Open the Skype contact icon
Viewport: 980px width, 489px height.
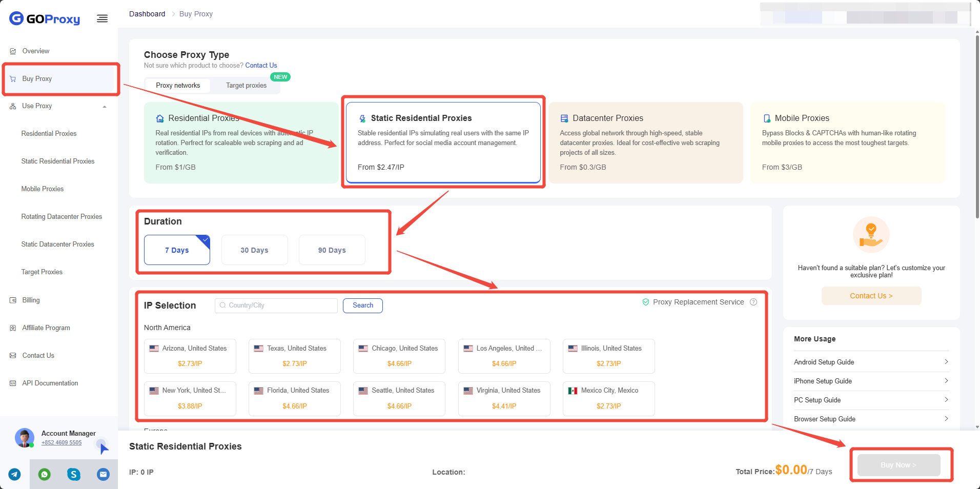[x=74, y=475]
